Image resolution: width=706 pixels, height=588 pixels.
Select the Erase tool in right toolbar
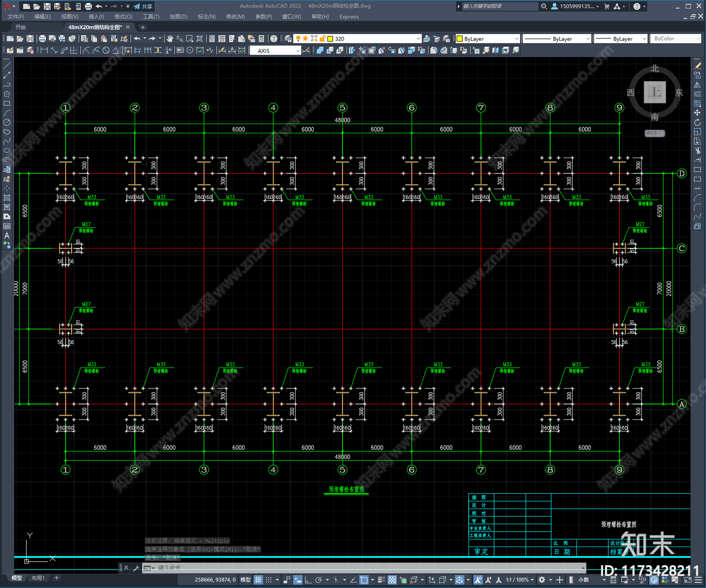[697, 66]
